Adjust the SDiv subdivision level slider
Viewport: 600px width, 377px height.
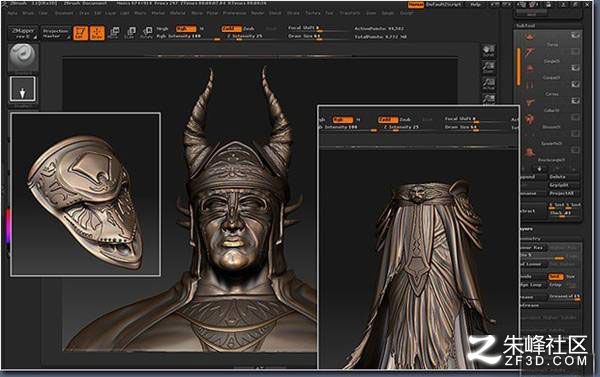(543, 255)
